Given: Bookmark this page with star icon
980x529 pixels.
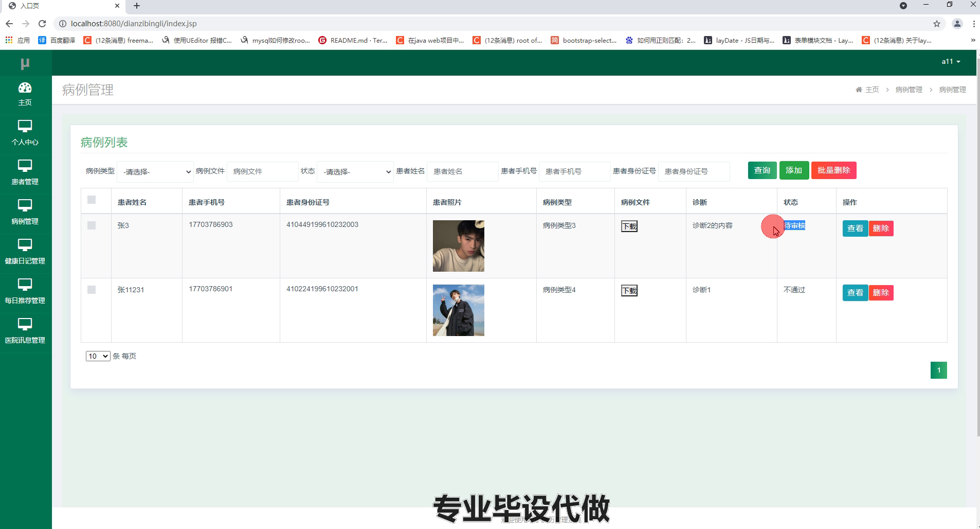Looking at the screenshot, I should coord(936,24).
